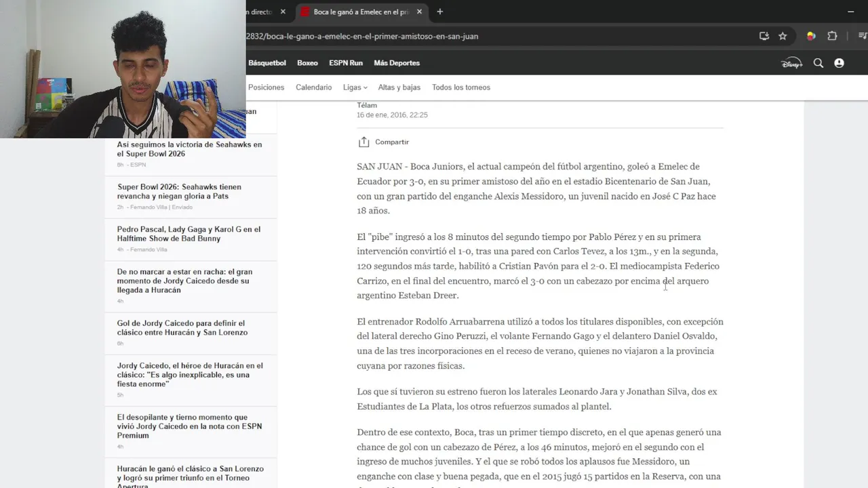Close the 'Boca le ganó a Emelec' tab
868x488 pixels.
[419, 12]
